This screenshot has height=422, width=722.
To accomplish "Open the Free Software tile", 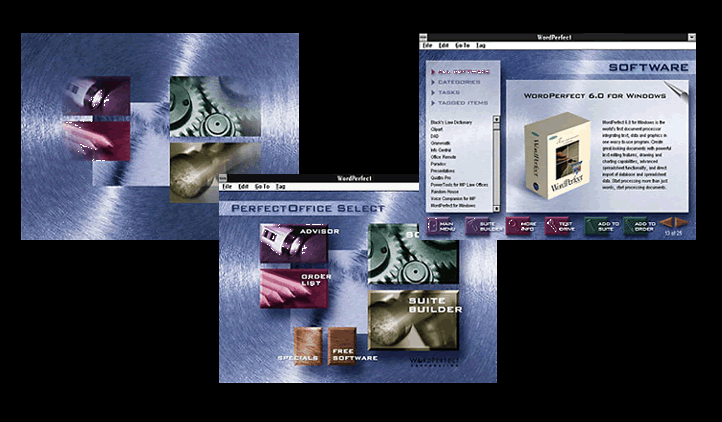I will click(343, 345).
